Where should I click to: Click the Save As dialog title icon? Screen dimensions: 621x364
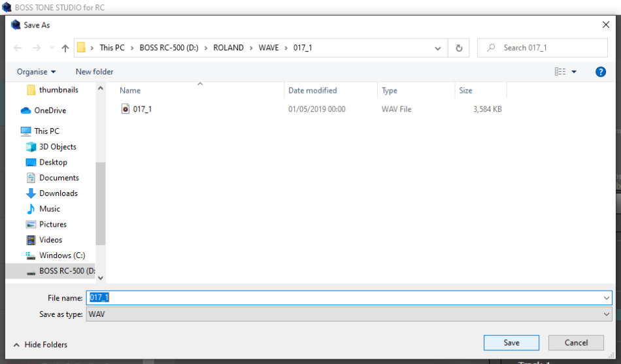(16, 25)
